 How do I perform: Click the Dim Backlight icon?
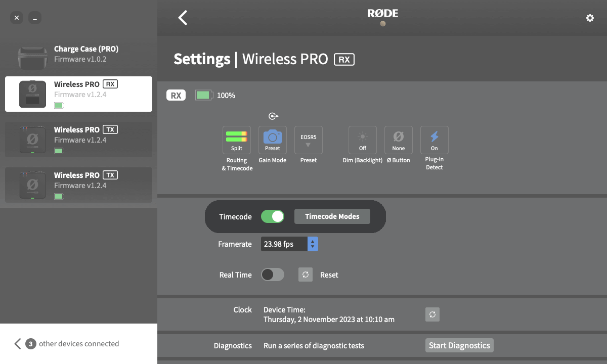(x=362, y=140)
